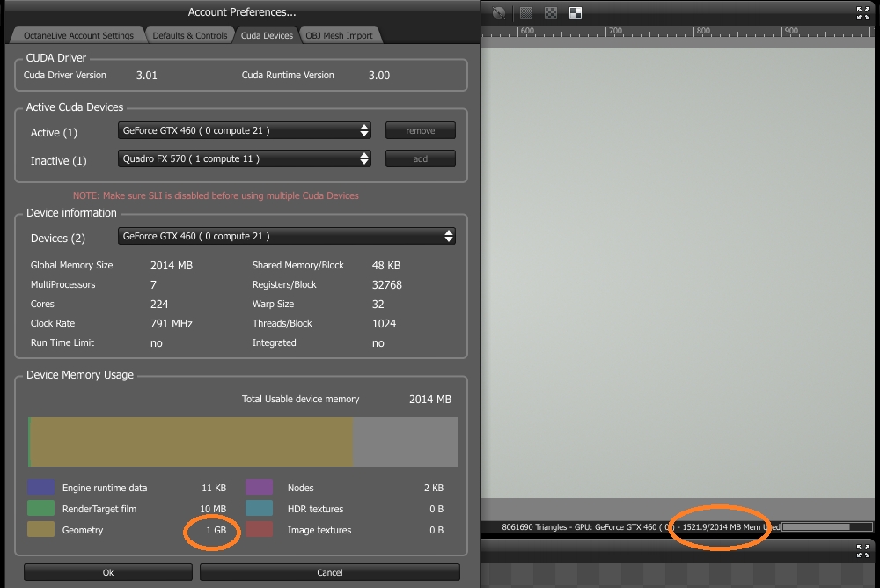Select the Cuda Devices tab

(268, 35)
